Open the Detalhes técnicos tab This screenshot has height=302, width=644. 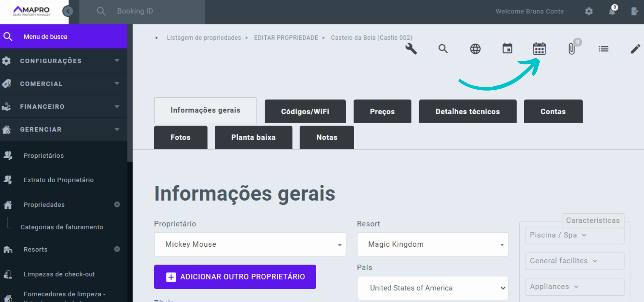468,111
